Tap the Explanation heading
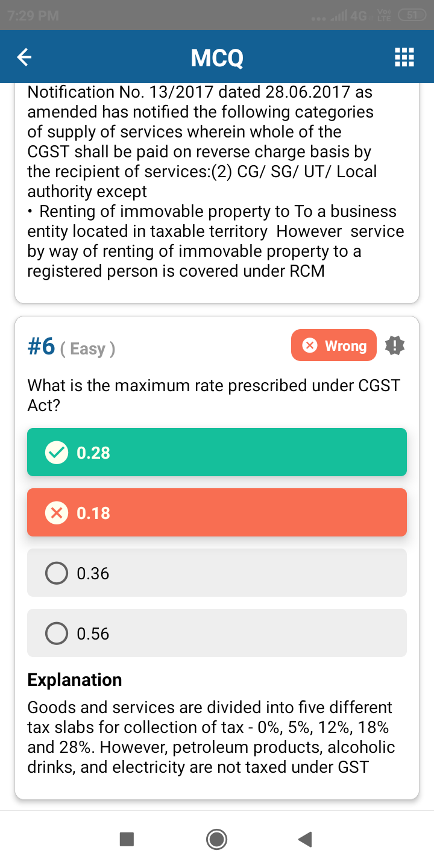Viewport: 434px width, 868px height. 75,680
